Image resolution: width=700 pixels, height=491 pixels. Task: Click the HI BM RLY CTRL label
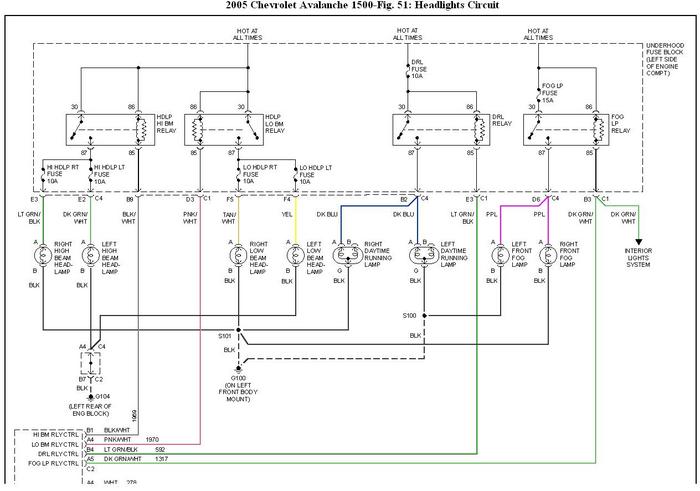point(56,434)
